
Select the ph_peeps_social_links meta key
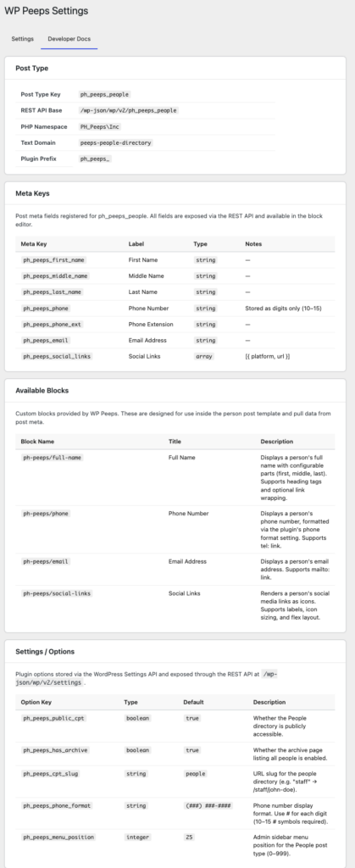(57, 357)
